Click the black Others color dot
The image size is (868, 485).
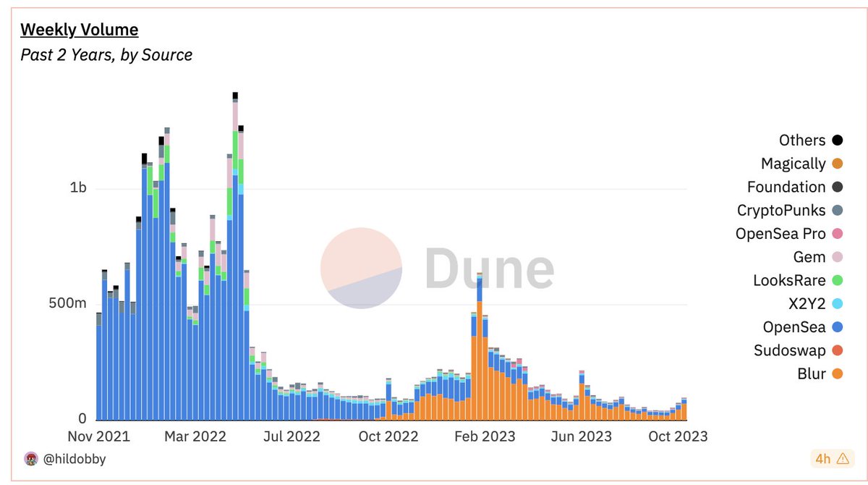[838, 140]
